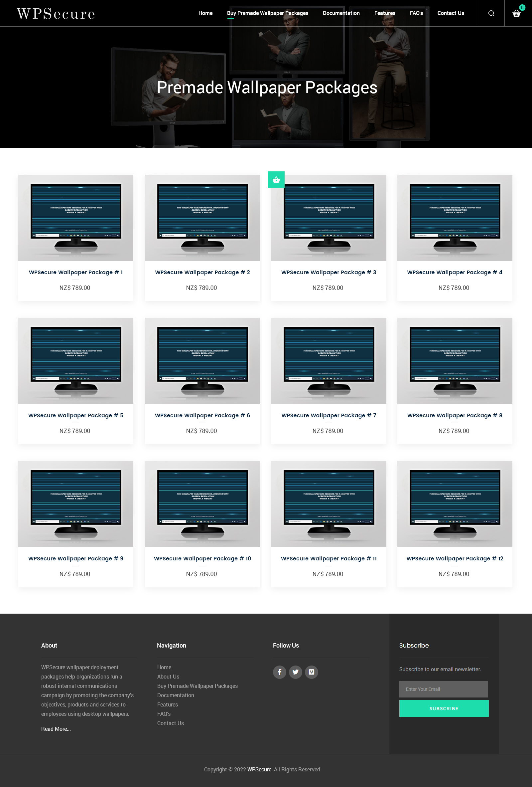Viewport: 532px width, 787px height.
Task: Click NZ$ 789.00 price under Package # 12
Action: coord(454,574)
